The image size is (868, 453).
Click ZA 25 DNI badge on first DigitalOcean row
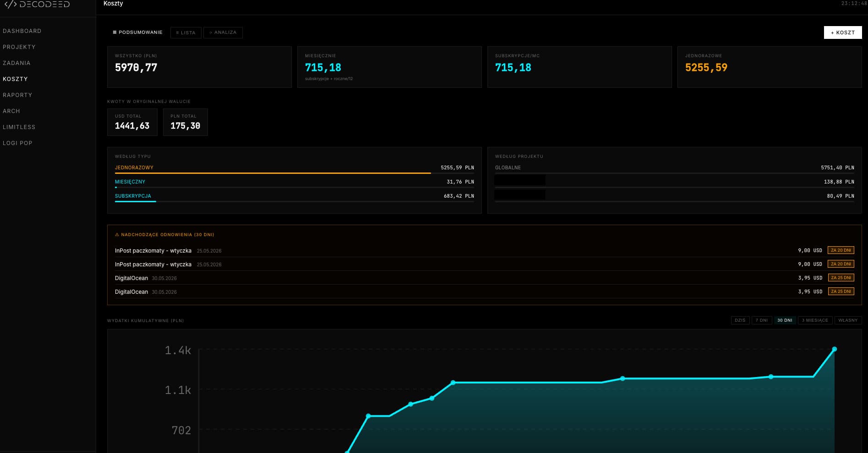(x=841, y=278)
